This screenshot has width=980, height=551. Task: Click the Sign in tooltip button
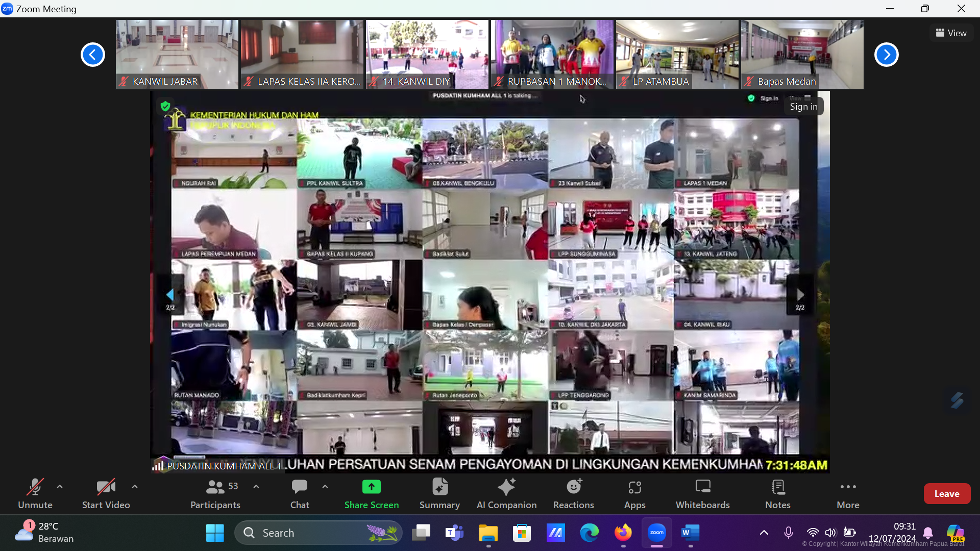[x=803, y=106]
